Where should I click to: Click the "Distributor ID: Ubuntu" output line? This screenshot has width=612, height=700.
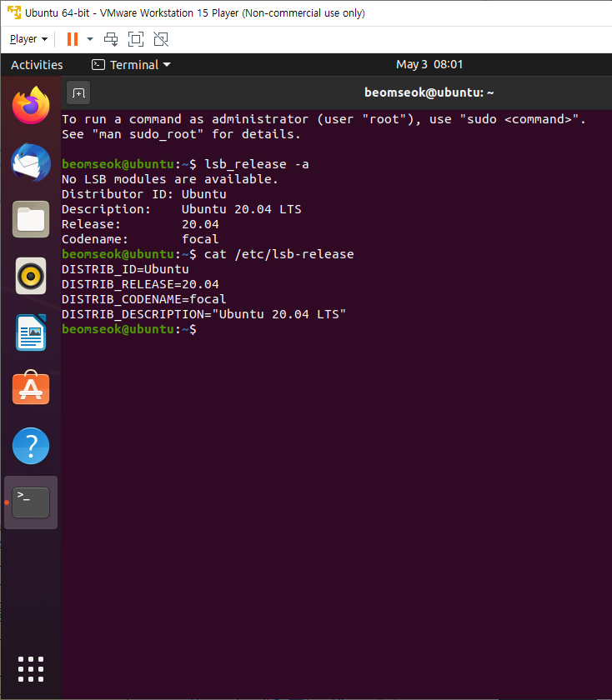144,194
